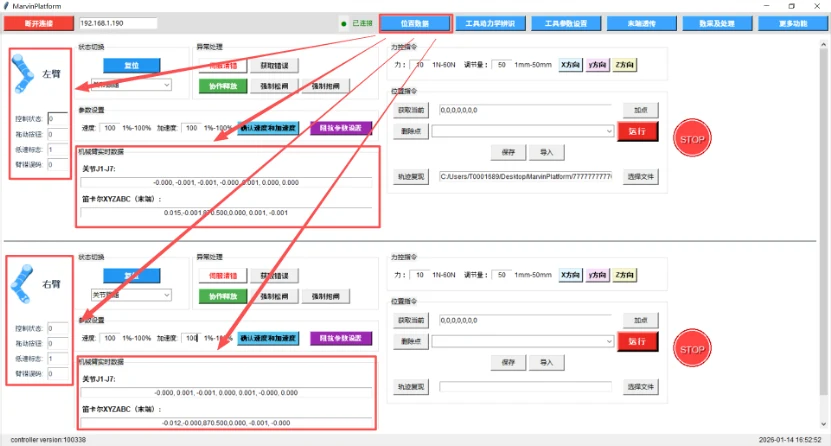Open purple 阻抗参数设置 for right arm
Image resolution: width=831 pixels, height=446 pixels.
[341, 338]
